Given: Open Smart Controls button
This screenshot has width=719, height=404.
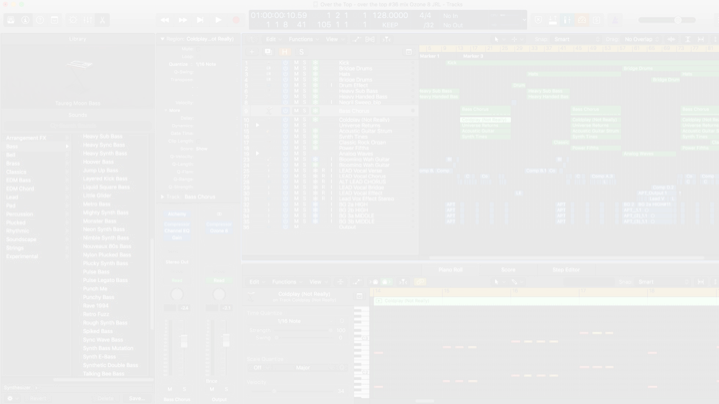Looking at the screenshot, I should click(x=73, y=20).
